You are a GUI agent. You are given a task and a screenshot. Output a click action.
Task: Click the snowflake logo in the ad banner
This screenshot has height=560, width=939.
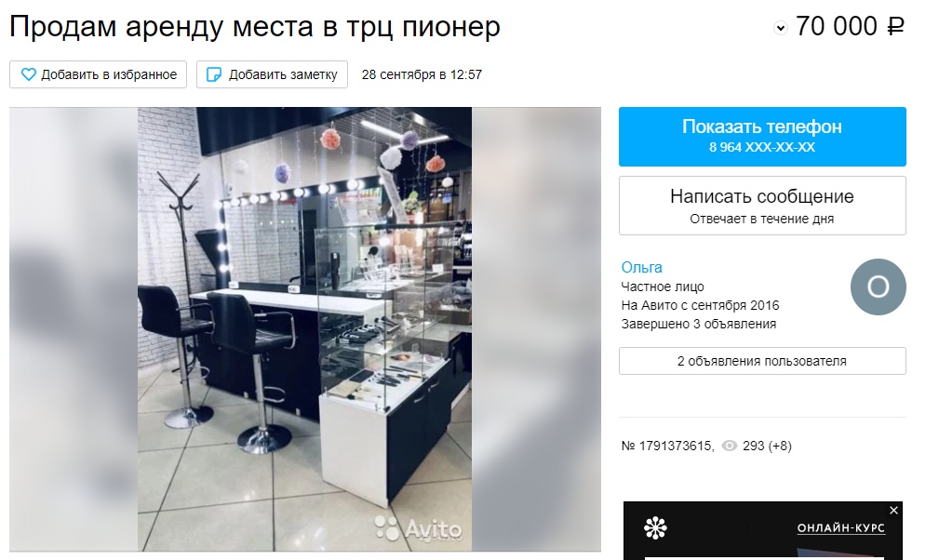[655, 528]
